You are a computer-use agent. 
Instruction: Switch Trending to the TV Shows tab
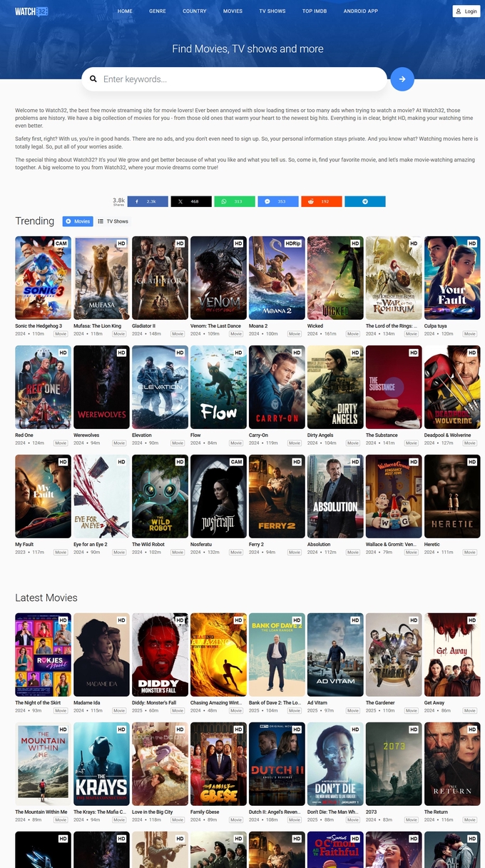(113, 221)
